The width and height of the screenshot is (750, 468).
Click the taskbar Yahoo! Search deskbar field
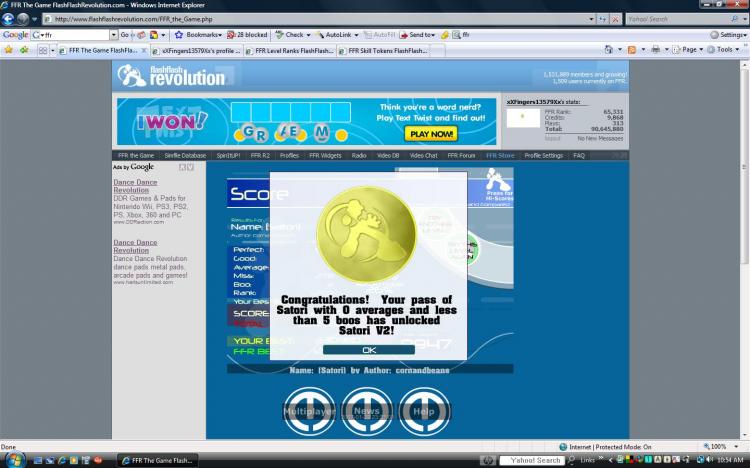532,460
